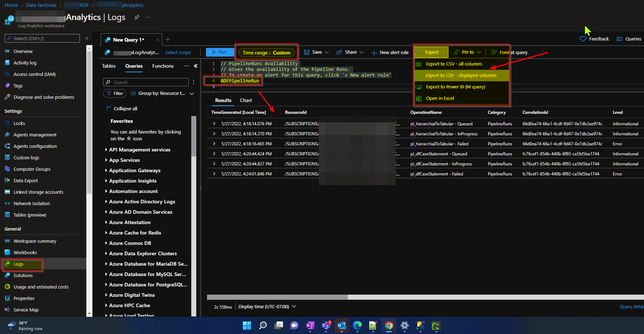
Task: Pin the Logs page with pin icon
Action: pos(137,17)
